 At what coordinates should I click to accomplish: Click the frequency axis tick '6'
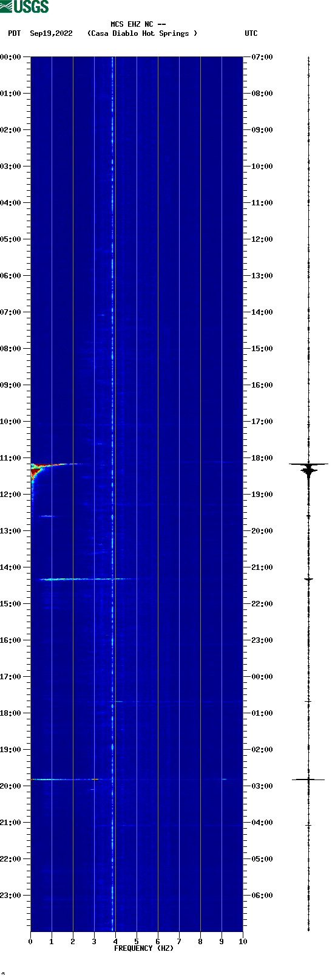coord(158,942)
